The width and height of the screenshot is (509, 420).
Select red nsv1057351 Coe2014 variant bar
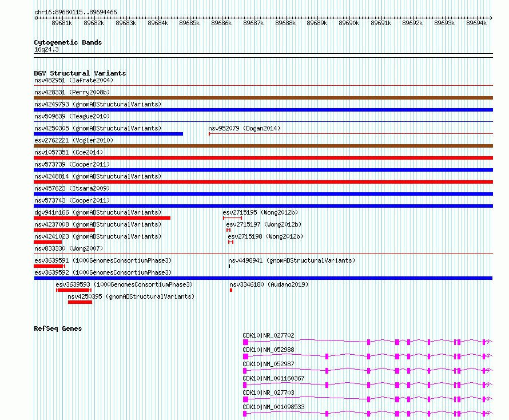coord(263,158)
